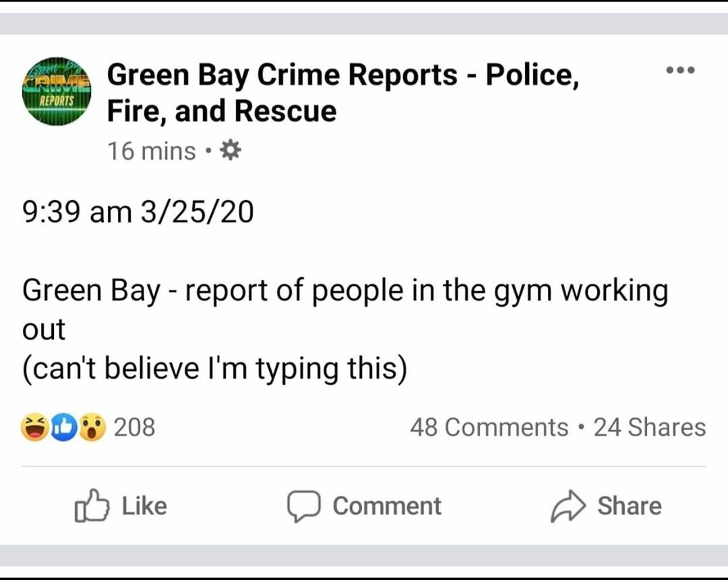Click the gear icon beside the timestamp
Image resolution: width=728 pixels, height=580 pixels.
point(231,152)
